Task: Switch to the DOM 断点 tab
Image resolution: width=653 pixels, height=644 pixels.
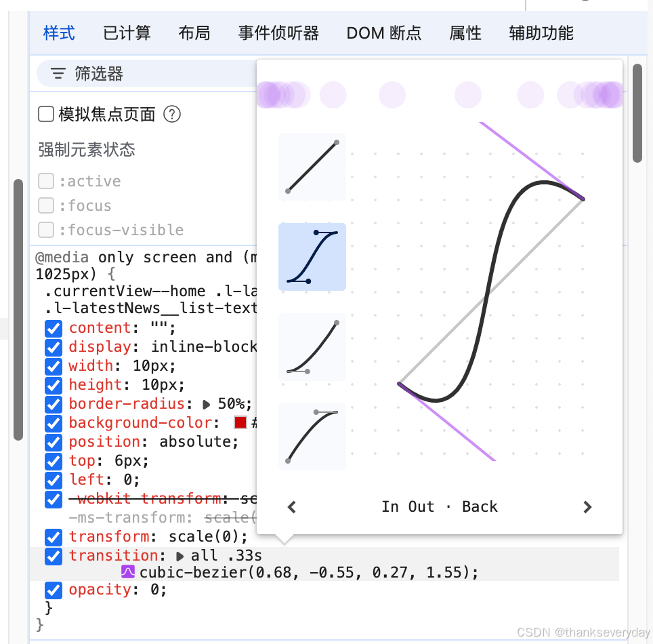Action: coord(384,33)
